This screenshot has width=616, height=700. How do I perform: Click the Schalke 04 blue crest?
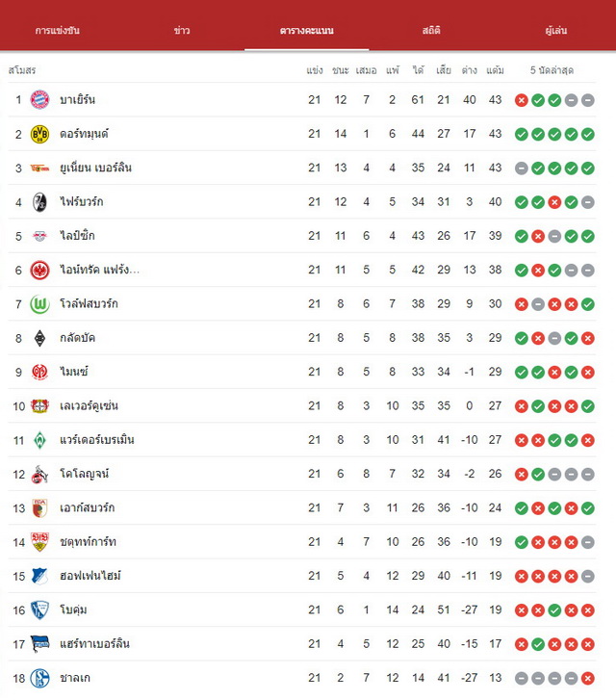pos(39,678)
